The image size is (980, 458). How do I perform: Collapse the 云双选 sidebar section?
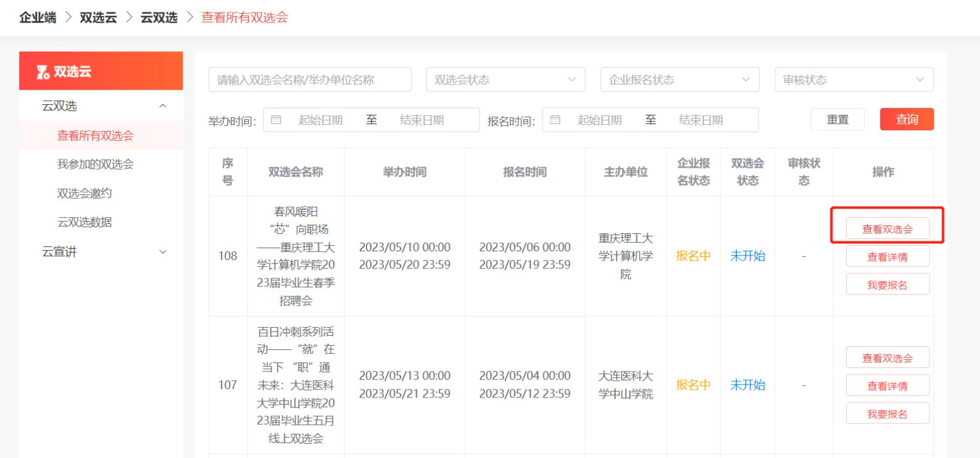tap(163, 106)
